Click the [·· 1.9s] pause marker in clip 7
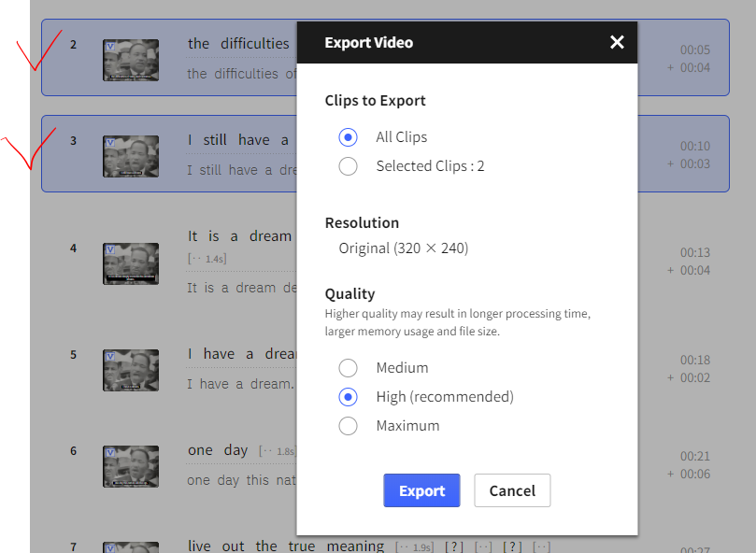 click(x=415, y=547)
